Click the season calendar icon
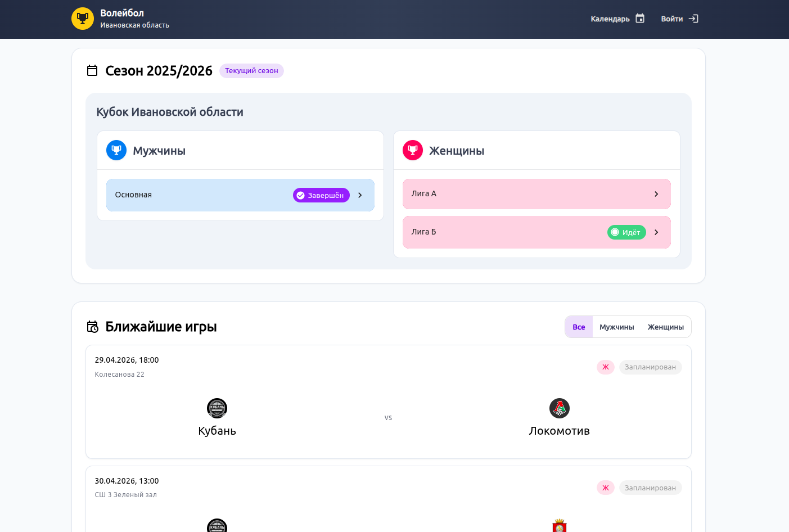The width and height of the screenshot is (789, 532). 92,71
